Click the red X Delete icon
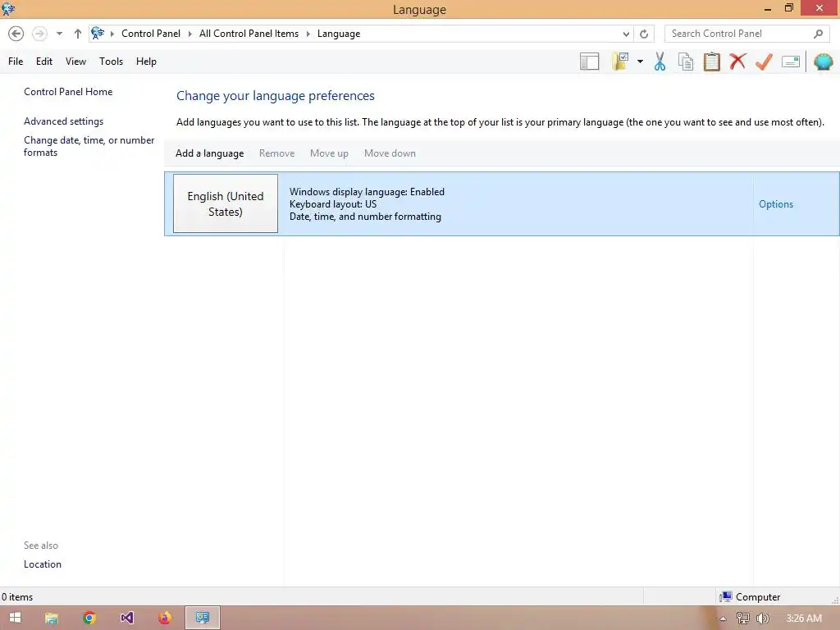This screenshot has height=630, width=840. click(x=737, y=61)
